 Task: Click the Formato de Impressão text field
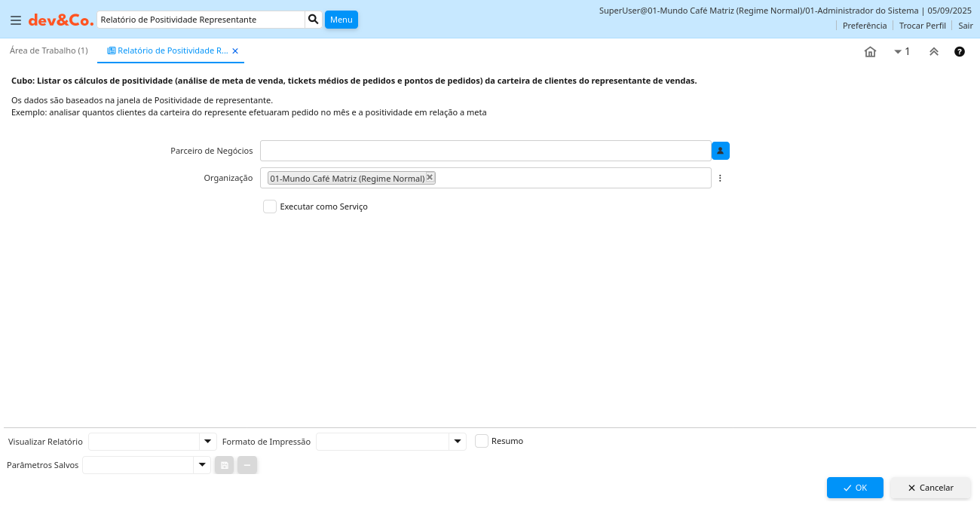382,442
